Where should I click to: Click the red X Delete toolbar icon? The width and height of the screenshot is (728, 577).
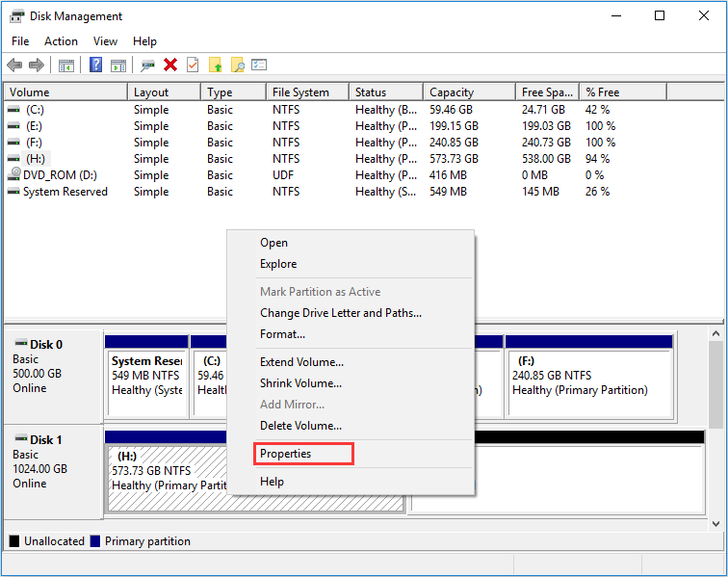170,65
